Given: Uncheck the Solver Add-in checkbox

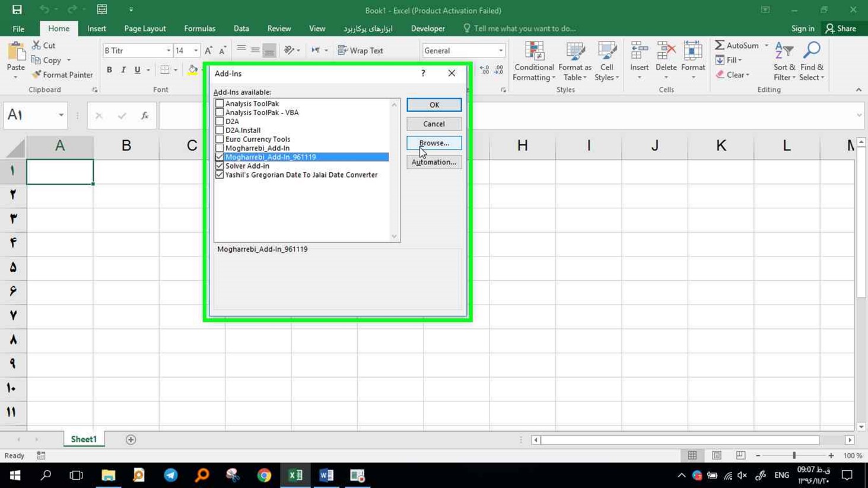Looking at the screenshot, I should point(220,166).
